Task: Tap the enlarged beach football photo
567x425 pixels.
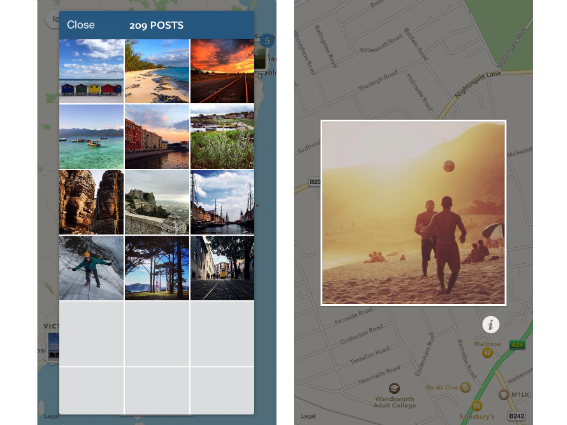Action: point(413,213)
